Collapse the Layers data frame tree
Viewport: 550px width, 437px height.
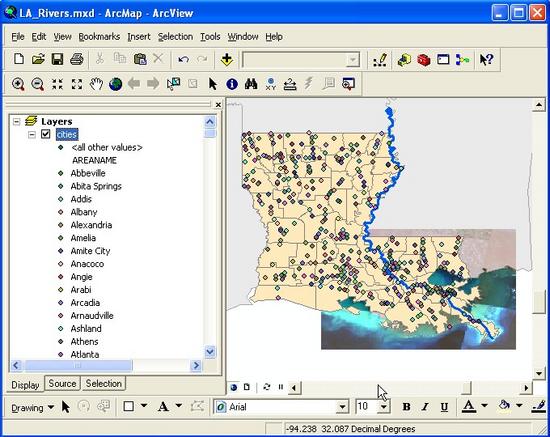pos(16,122)
